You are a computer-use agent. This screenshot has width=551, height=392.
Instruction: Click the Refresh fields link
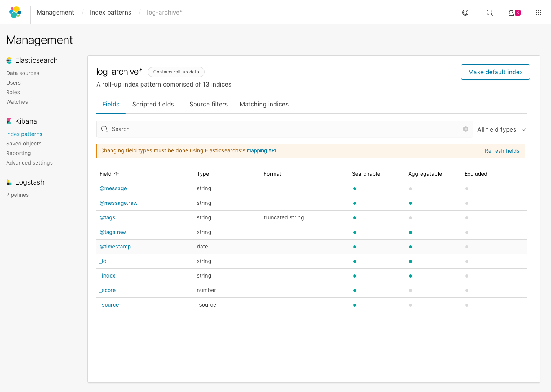click(x=502, y=151)
